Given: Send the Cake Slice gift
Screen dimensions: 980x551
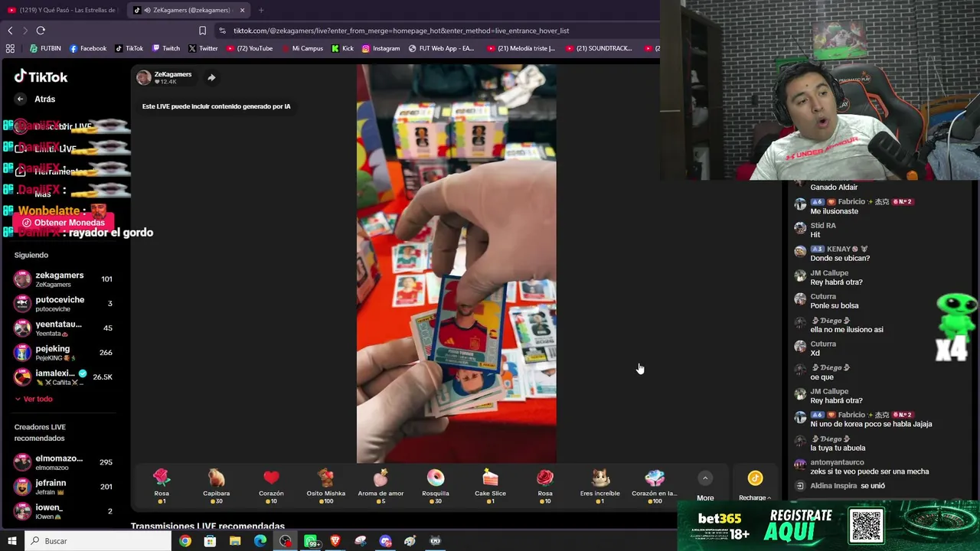Looking at the screenshot, I should click(x=490, y=486).
